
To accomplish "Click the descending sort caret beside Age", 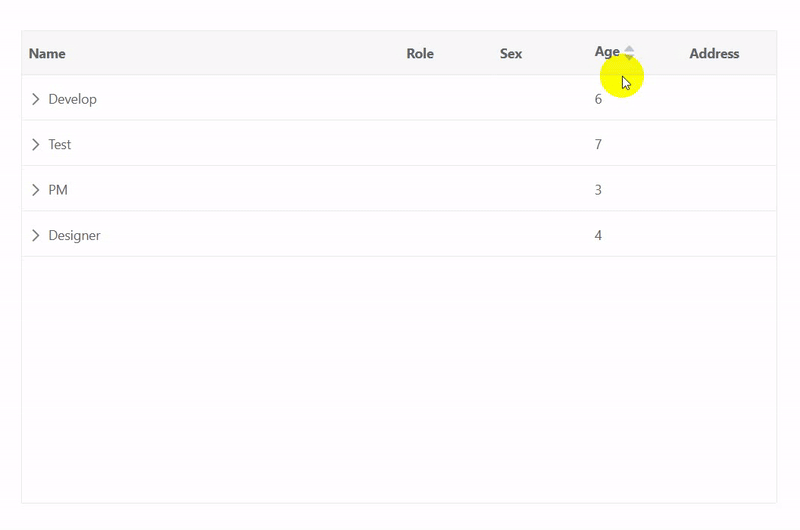I will (629, 58).
